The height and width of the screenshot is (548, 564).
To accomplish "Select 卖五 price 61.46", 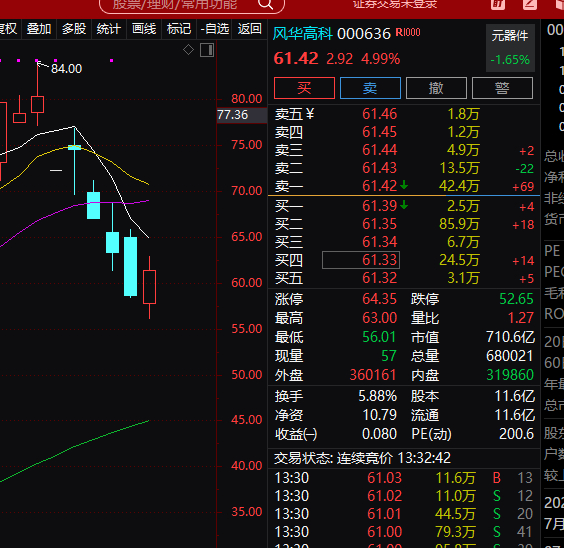I will (379, 114).
